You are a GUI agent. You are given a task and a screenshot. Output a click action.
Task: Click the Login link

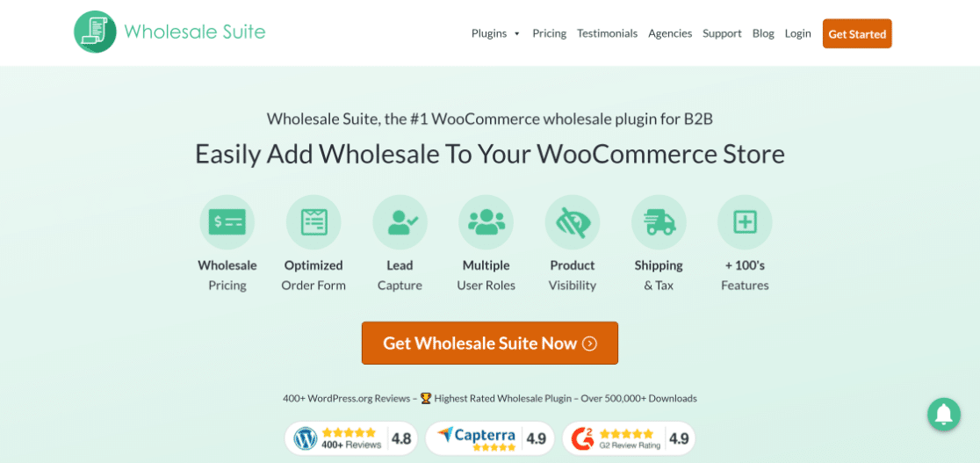click(797, 33)
